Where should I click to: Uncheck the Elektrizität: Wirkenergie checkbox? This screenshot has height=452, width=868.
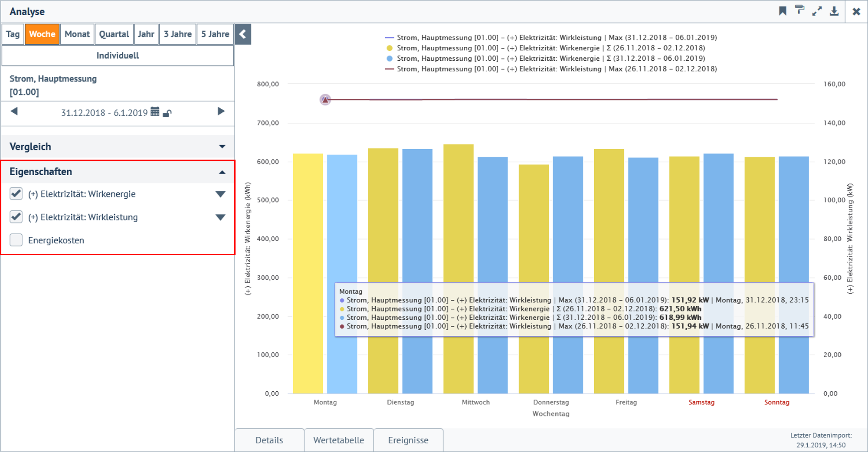(x=16, y=194)
